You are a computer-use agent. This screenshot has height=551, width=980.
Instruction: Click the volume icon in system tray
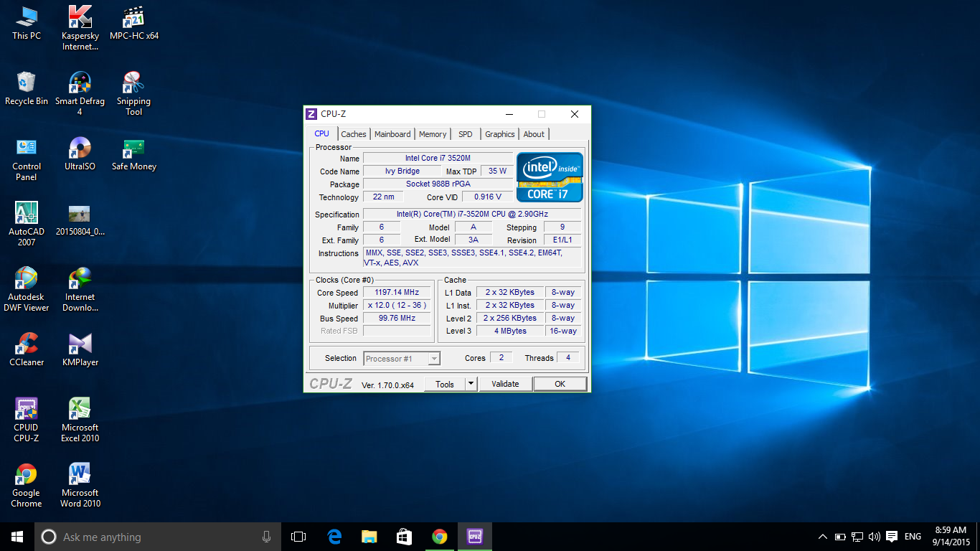point(874,537)
